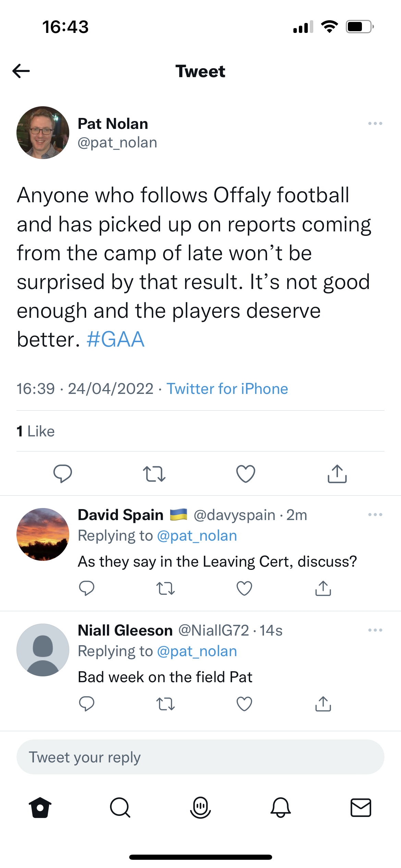Open more options on Niall Gleeson's reply
This screenshot has height=868, width=401.
point(375,630)
